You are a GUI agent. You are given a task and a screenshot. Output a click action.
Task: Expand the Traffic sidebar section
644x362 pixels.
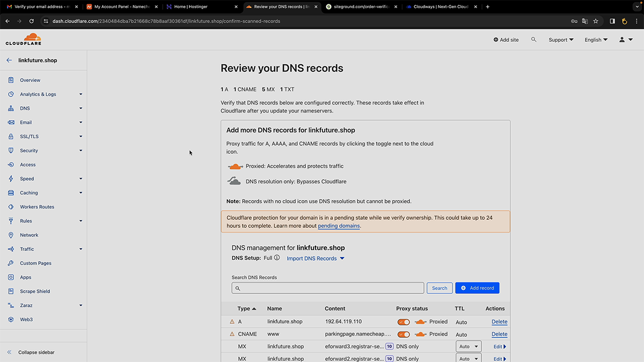(80, 249)
